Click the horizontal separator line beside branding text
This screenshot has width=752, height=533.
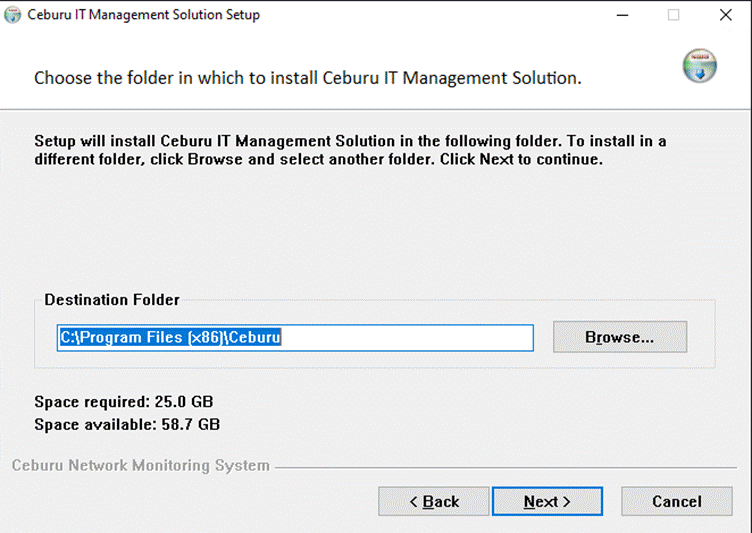tap(505, 467)
